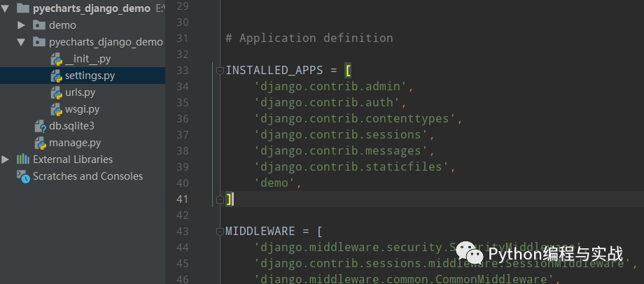Click the root project folder icon

point(23,8)
